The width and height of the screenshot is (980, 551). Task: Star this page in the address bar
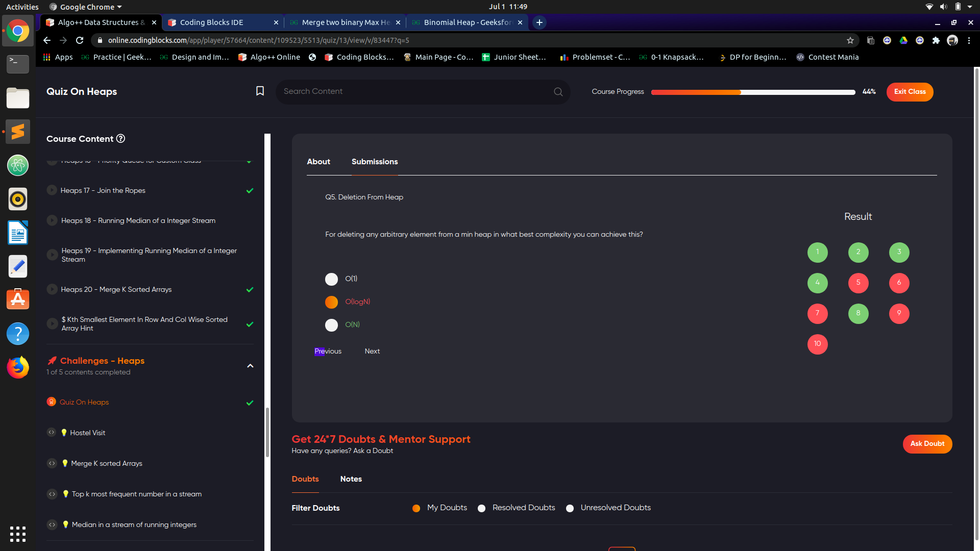pos(850,40)
